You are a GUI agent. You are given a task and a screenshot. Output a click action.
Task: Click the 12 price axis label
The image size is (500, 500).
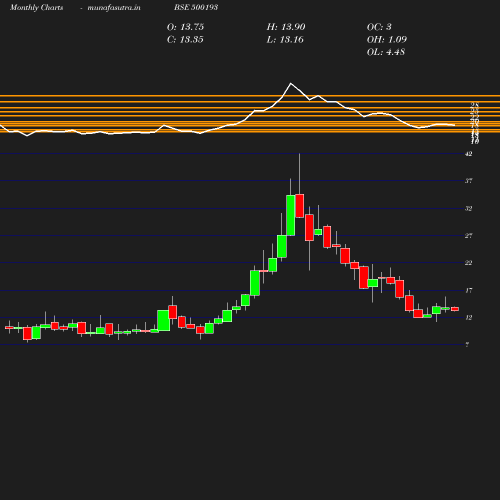[x=469, y=318]
